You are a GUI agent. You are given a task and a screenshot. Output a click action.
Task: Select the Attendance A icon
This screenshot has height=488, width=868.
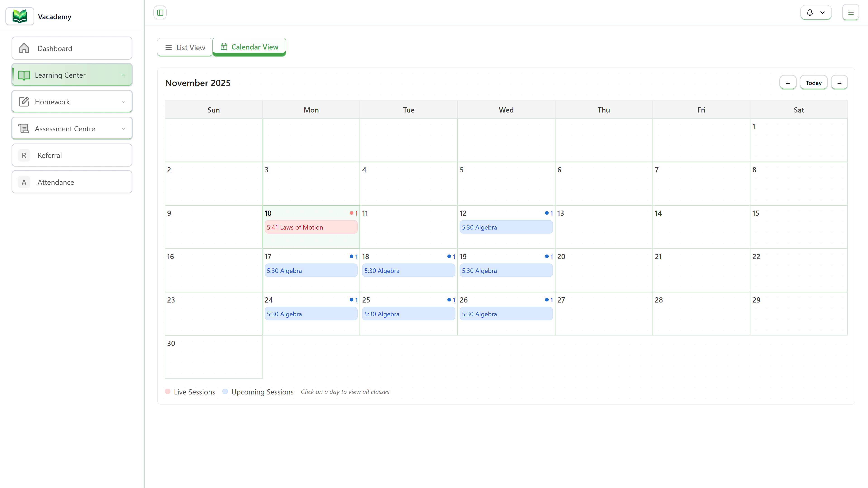pos(24,182)
